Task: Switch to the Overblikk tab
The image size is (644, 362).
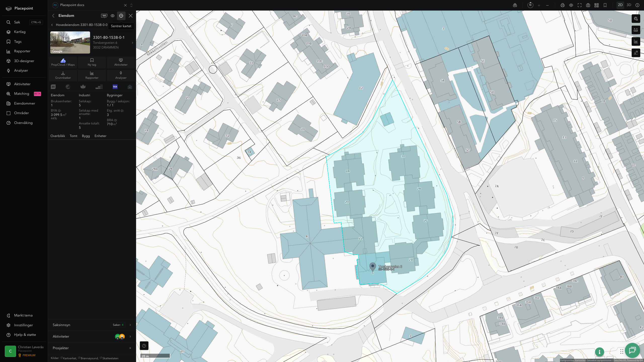Action: (x=58, y=136)
